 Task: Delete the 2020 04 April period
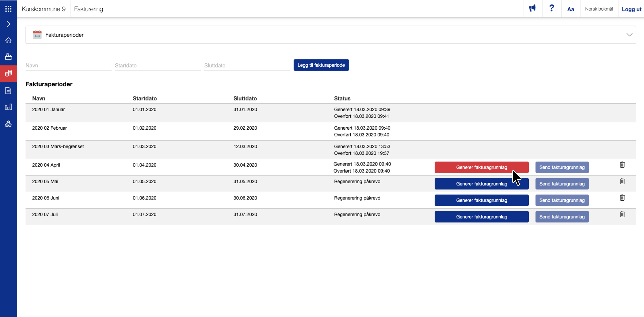tap(622, 165)
